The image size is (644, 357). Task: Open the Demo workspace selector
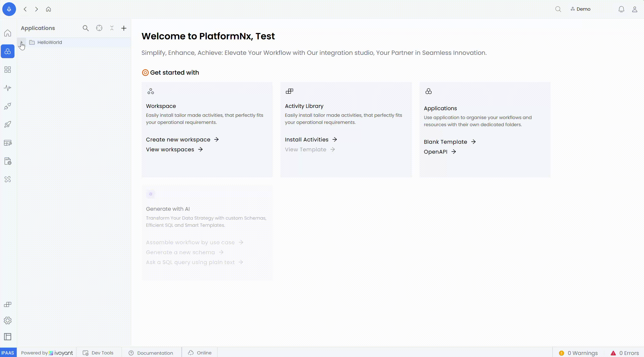pyautogui.click(x=581, y=9)
